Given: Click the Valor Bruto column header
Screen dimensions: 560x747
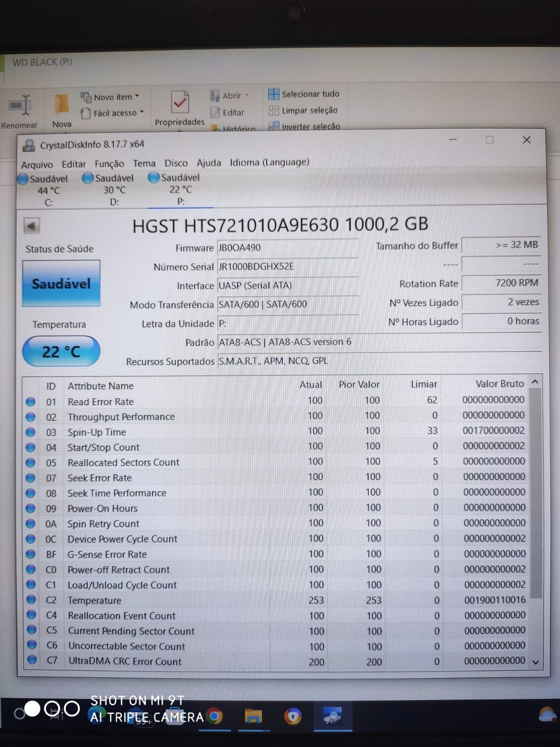Looking at the screenshot, I should point(499,384).
